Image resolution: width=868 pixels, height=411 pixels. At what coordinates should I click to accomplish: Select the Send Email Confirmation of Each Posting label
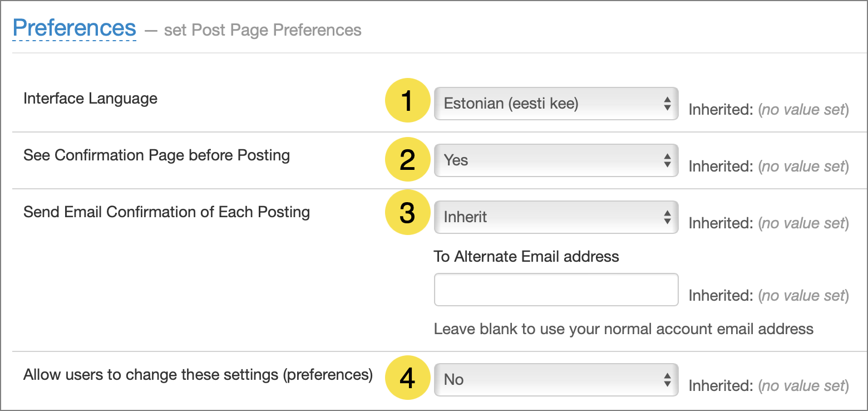(x=166, y=212)
